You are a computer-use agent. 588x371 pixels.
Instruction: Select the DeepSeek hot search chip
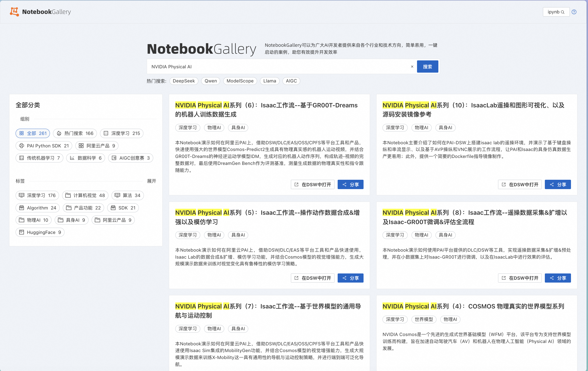[184, 81]
